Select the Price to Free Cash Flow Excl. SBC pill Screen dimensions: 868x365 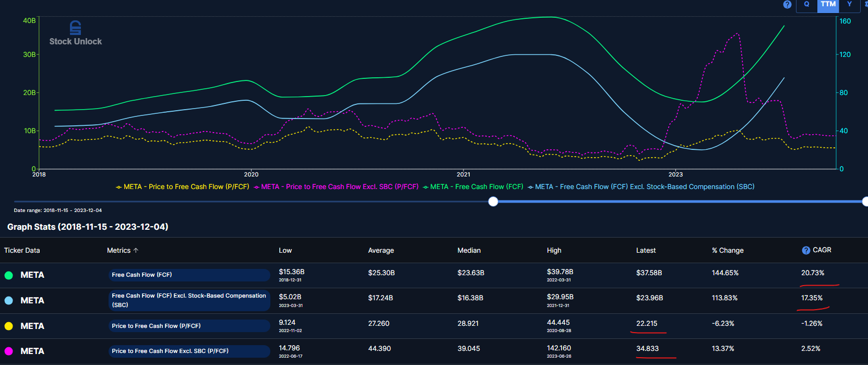coord(189,351)
